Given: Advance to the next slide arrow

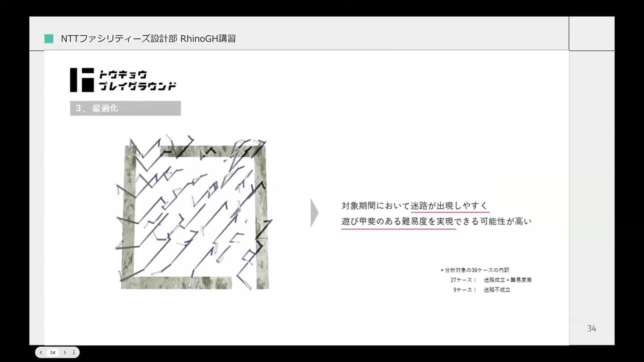Looking at the screenshot, I should tap(64, 353).
